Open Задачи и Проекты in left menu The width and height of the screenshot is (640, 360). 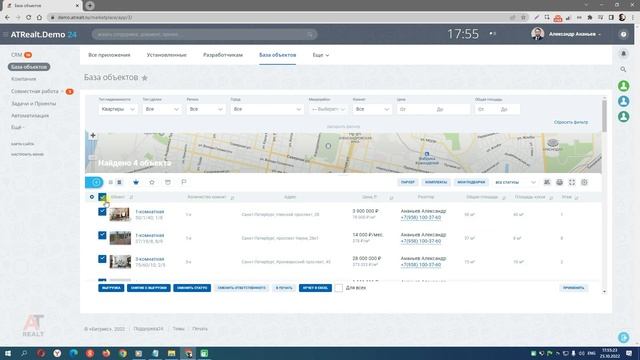[33, 104]
